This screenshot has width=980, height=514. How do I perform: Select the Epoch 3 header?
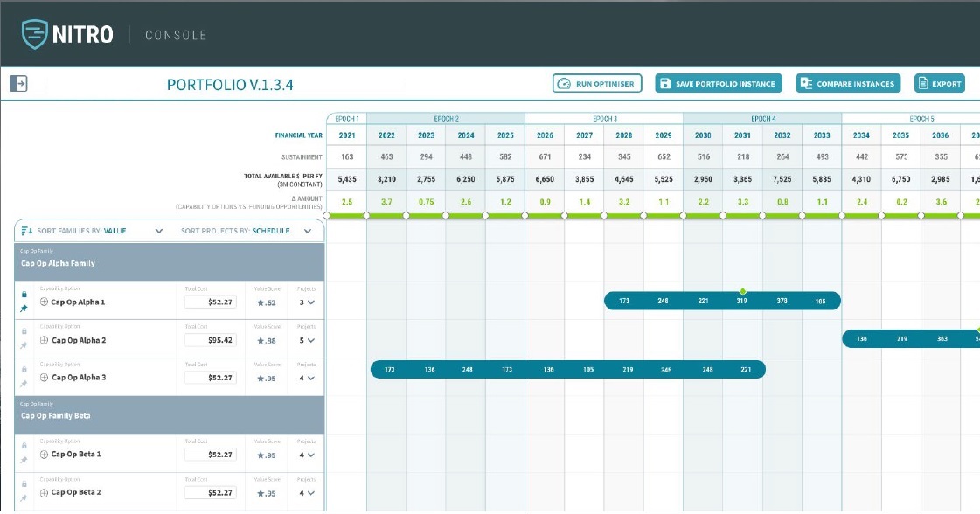coord(604,118)
